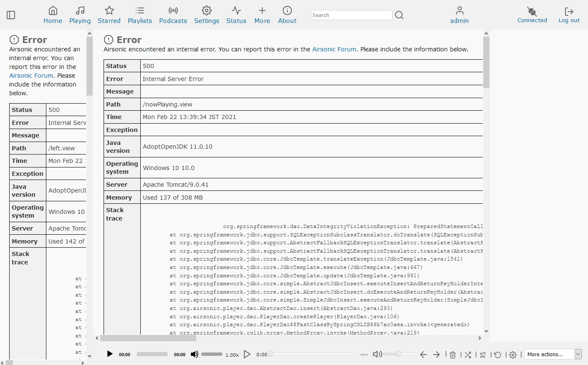588x365 pixels.
Task: Clear the playlist with the trash icon
Action: pyautogui.click(x=453, y=354)
